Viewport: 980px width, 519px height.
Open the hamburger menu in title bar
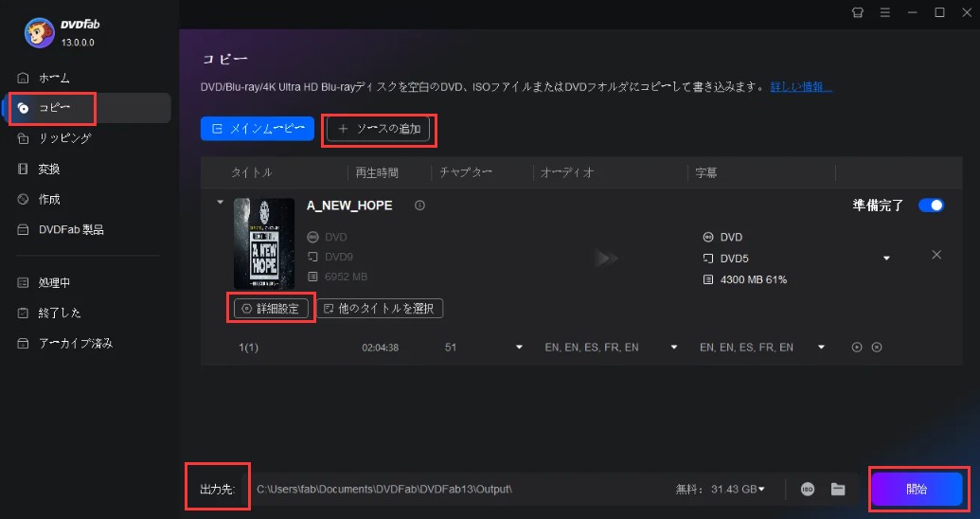[x=885, y=12]
